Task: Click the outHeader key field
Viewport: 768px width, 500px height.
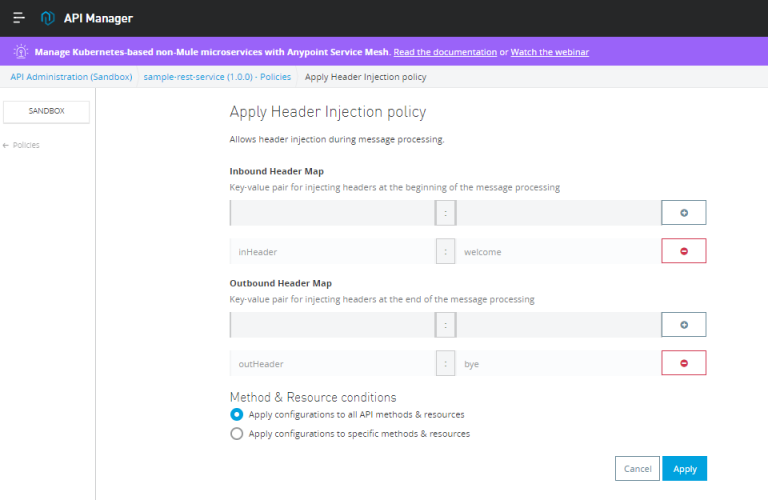Action: (x=332, y=363)
